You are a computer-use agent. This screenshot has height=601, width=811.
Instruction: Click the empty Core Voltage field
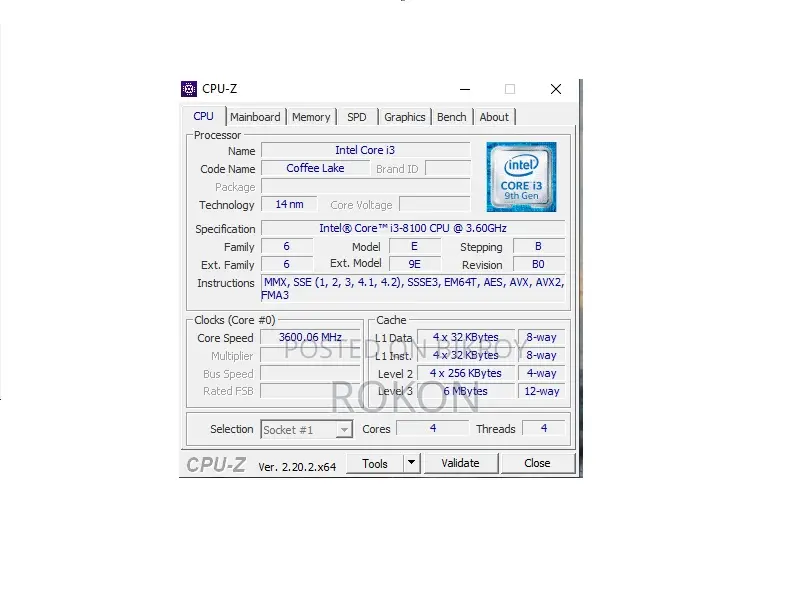[x=435, y=204]
